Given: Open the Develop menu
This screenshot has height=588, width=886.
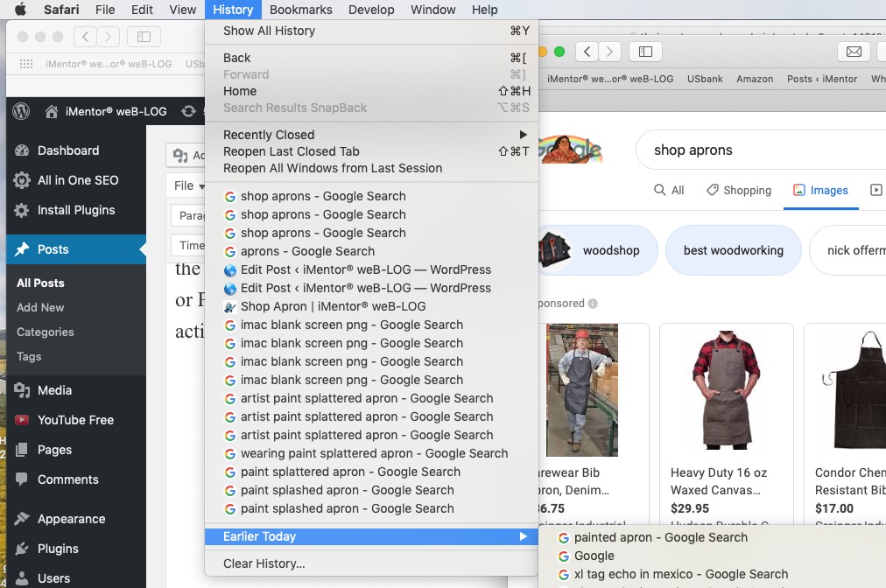Looking at the screenshot, I should tap(371, 10).
